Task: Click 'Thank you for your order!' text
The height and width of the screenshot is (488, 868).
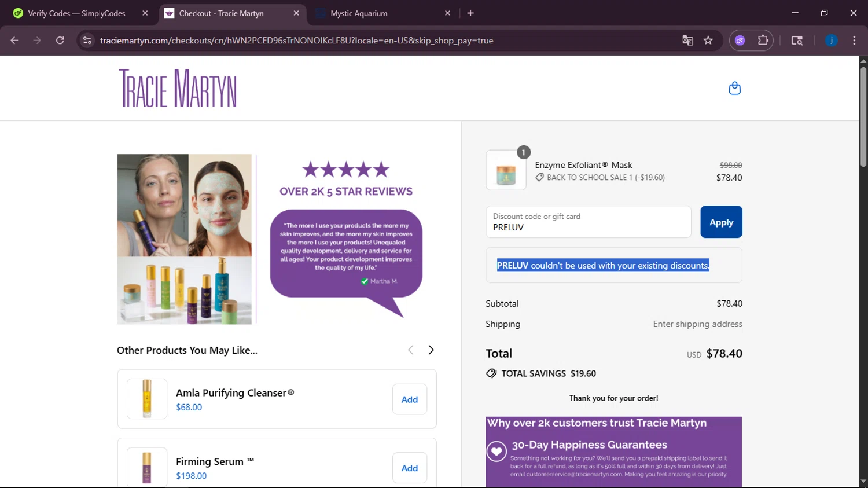Action: pos(613,398)
